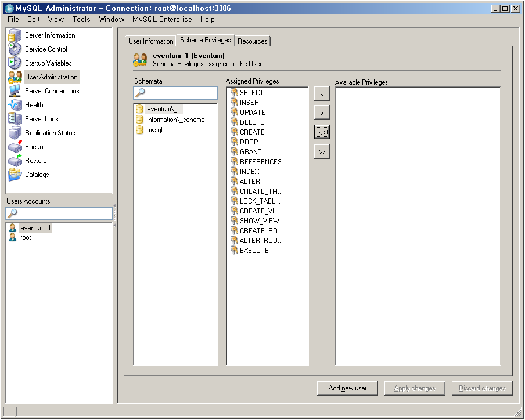Image resolution: width=525 pixels, height=420 pixels.
Task: Click the User Administration users icon
Action: click(15, 77)
